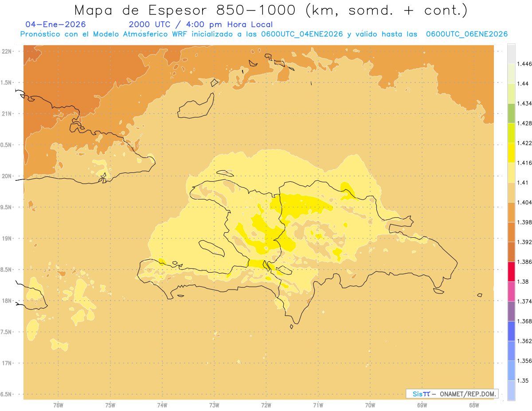This screenshot has width=532, height=411.
Task: Click the colorbar value 1.35
Action: tap(523, 380)
